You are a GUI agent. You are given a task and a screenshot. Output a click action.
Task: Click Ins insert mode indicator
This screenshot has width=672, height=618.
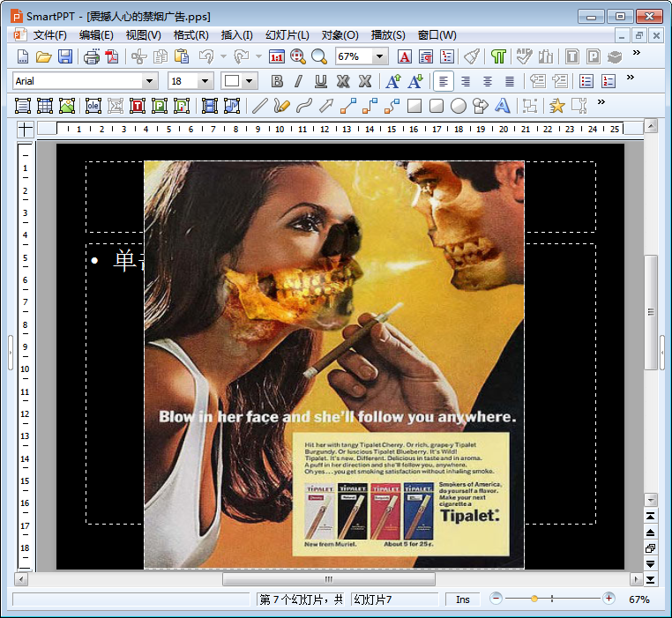pyautogui.click(x=463, y=599)
